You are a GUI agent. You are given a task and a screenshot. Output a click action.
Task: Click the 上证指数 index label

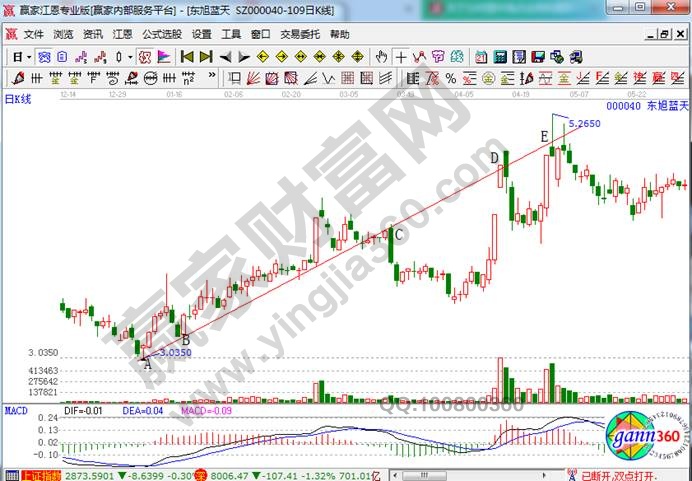(x=40, y=475)
